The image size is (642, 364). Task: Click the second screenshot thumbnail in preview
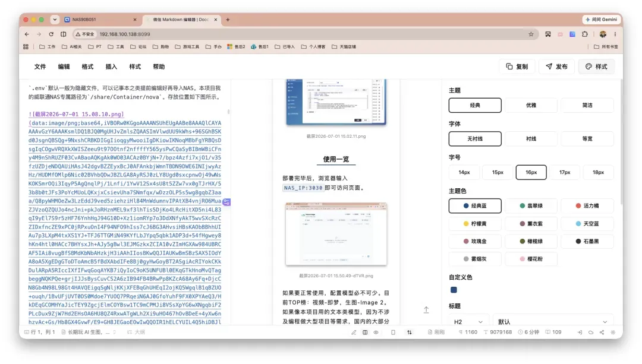click(x=336, y=234)
